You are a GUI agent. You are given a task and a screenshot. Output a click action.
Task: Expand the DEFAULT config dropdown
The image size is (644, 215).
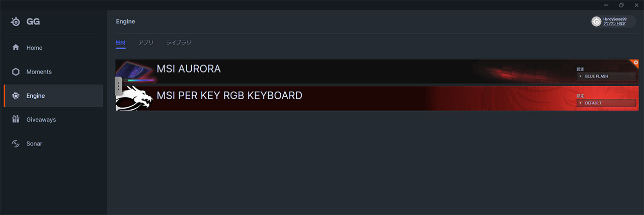click(x=606, y=103)
